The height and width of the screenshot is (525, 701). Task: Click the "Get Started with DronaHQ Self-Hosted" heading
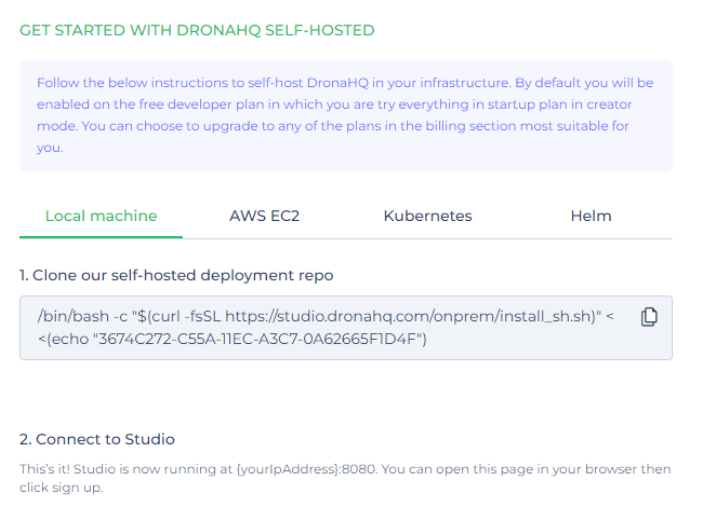coord(197,30)
